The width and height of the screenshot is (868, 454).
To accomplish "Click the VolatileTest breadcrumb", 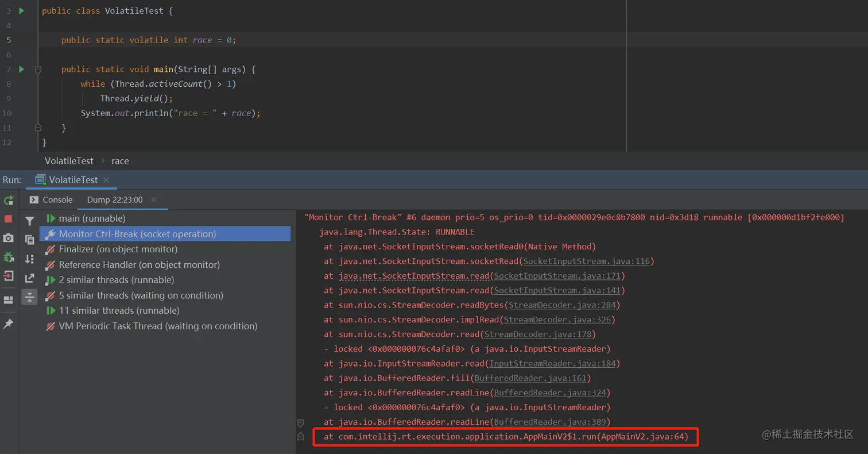I will [69, 161].
